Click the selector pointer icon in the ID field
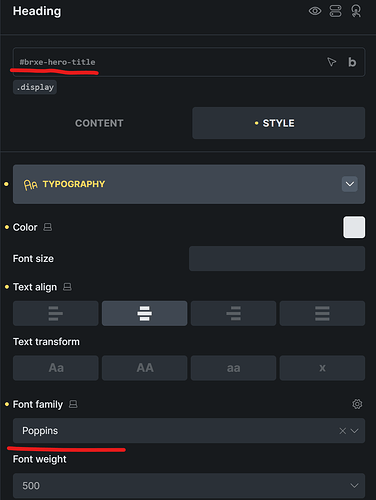 pos(331,62)
